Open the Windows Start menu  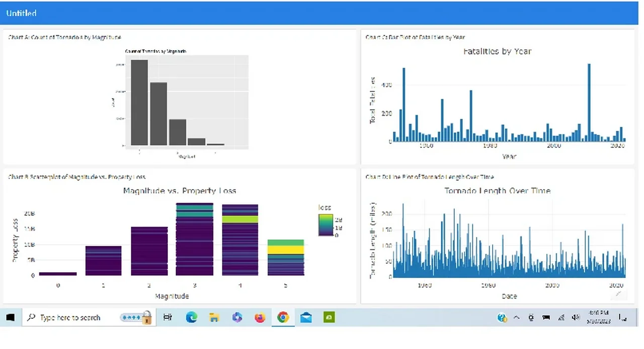pyautogui.click(x=10, y=317)
